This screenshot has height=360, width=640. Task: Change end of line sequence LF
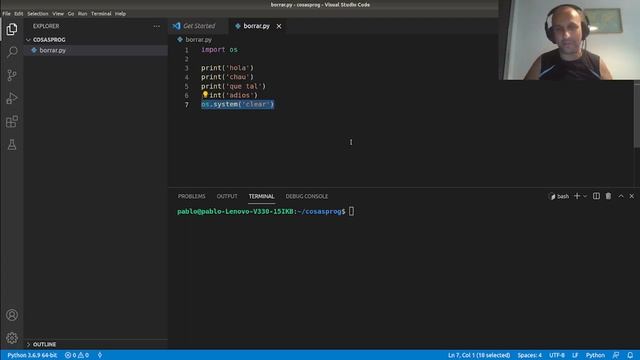point(575,355)
